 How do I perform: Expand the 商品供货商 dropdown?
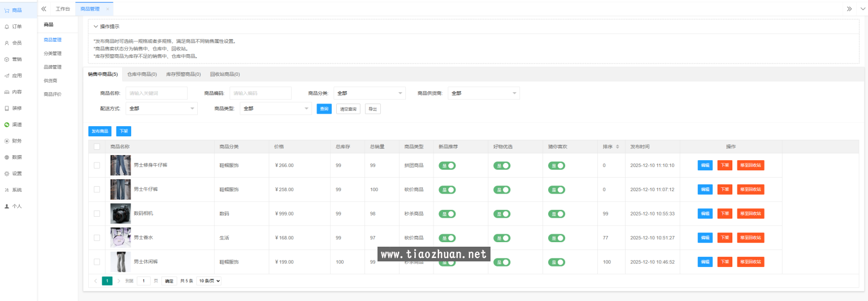click(483, 93)
